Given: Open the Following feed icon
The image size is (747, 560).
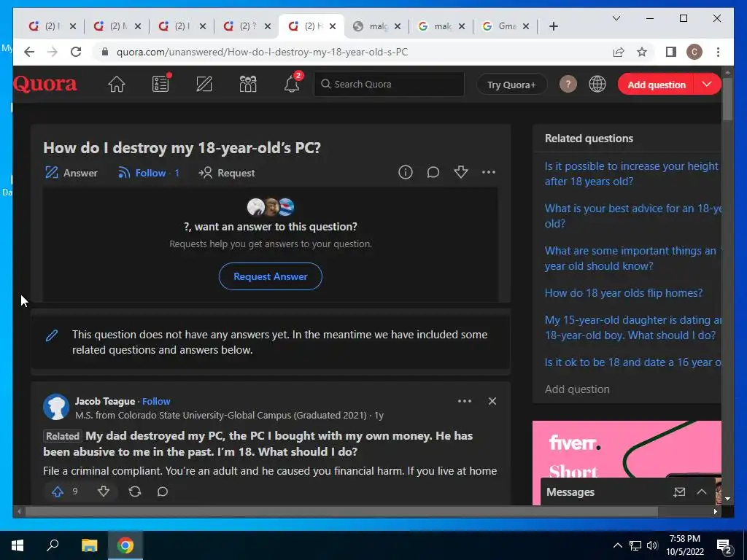Looking at the screenshot, I should coord(160,85).
